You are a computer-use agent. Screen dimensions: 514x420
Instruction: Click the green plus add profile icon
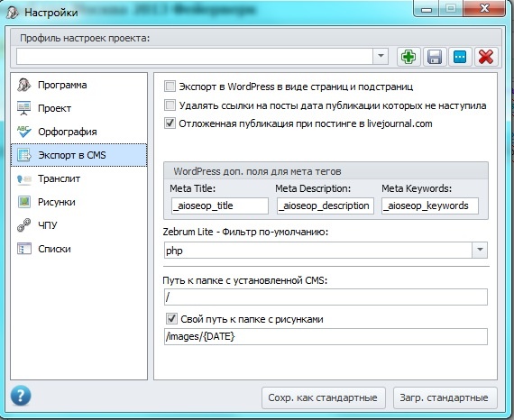(x=408, y=57)
